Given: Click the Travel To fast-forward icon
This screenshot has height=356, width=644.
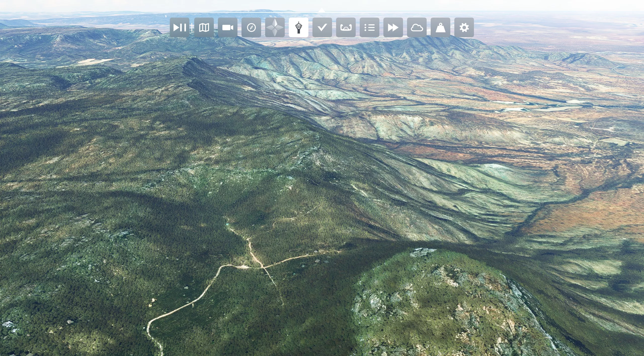Looking at the screenshot, I should 393,27.
